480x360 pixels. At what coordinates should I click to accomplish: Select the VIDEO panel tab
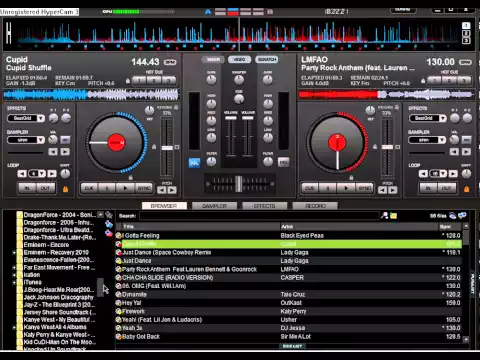click(239, 60)
